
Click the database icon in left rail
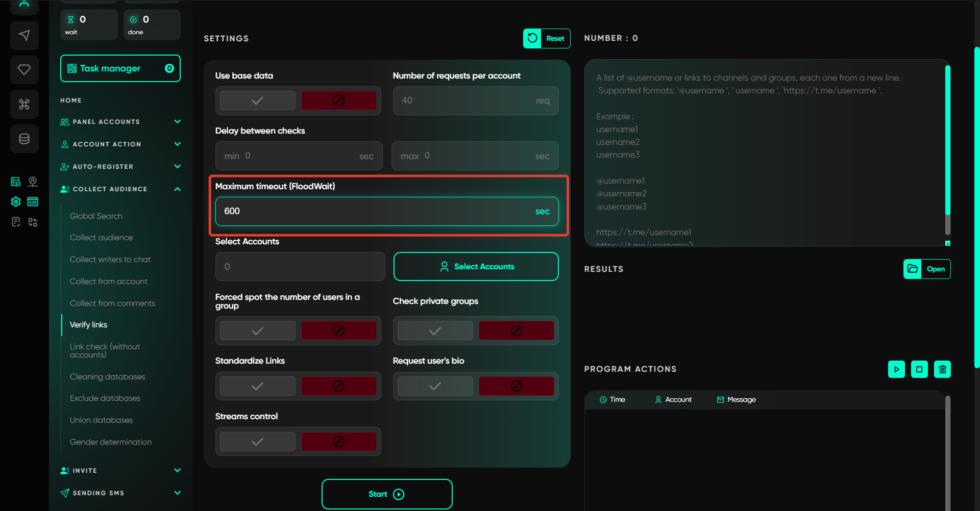(24, 139)
